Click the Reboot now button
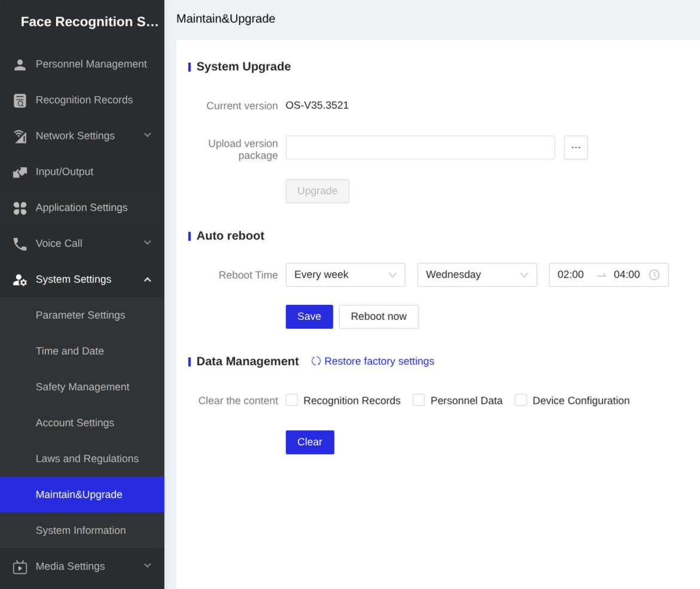Viewport: 700px width, 589px height. tap(379, 317)
